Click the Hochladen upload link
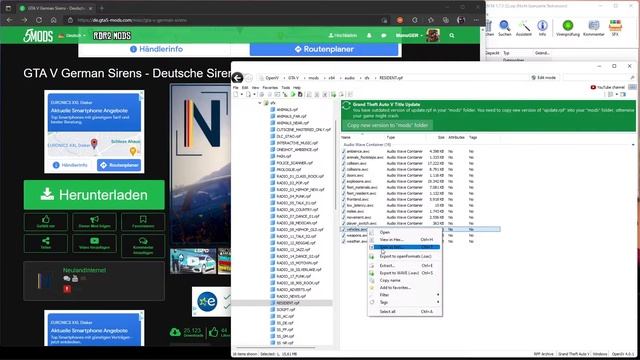Image resolution: width=640 pixels, height=360 pixels. [343, 36]
